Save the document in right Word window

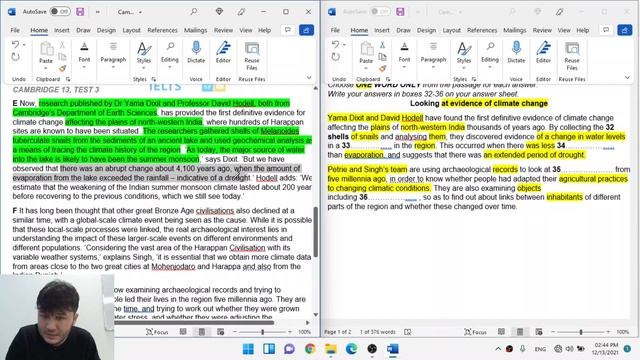pyautogui.click(x=400, y=11)
